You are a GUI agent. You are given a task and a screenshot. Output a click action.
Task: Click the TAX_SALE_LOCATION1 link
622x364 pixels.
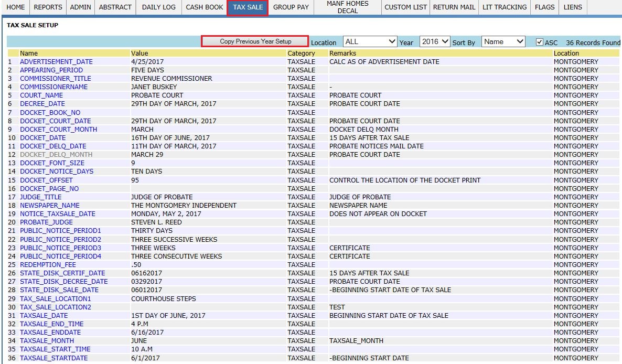(x=55, y=299)
